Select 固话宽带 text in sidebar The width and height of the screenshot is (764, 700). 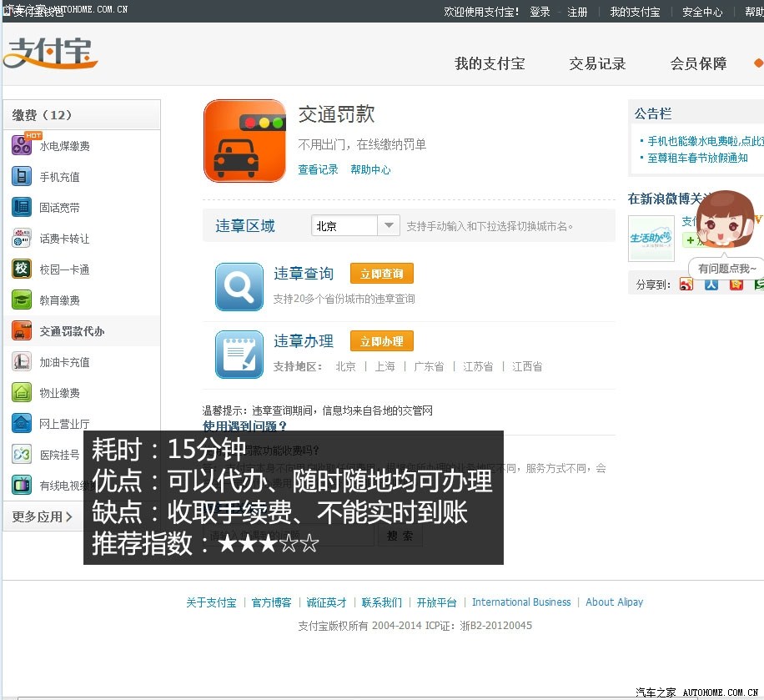[x=59, y=208]
